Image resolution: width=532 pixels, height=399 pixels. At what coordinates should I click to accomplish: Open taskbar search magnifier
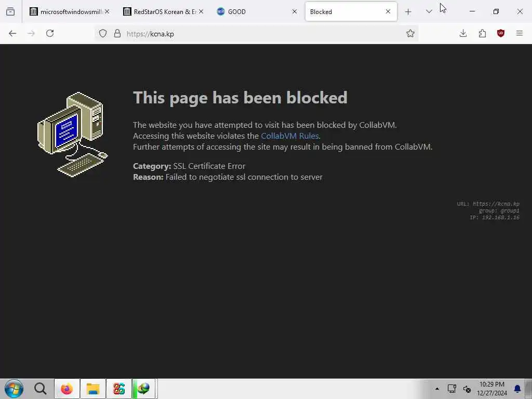point(41,389)
